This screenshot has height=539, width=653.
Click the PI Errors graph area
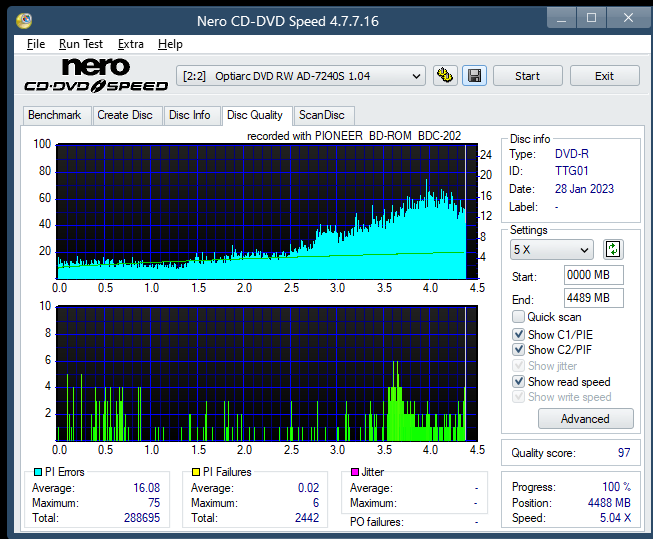coord(267,212)
